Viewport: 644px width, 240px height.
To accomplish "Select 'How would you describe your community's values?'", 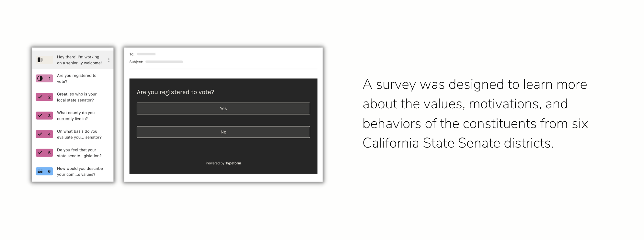I will (x=80, y=171).
